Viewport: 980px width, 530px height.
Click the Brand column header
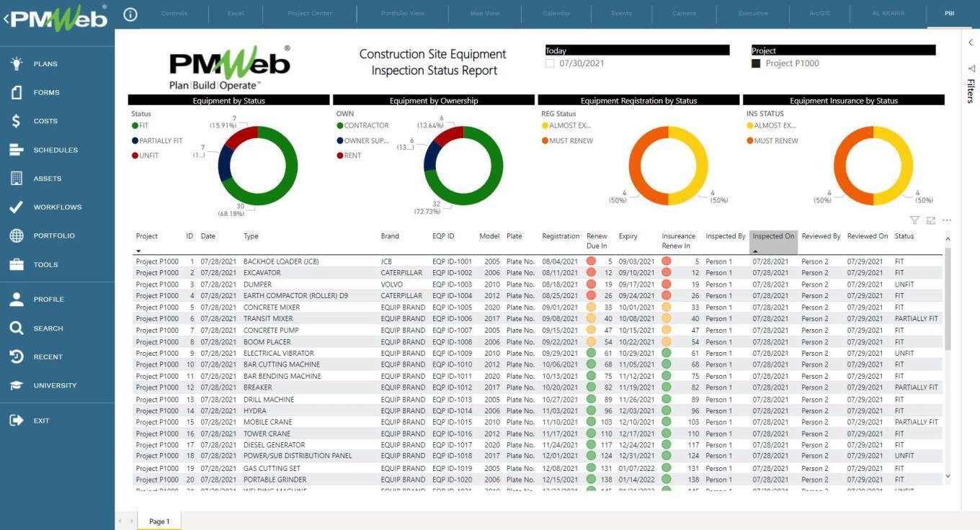pyautogui.click(x=390, y=236)
